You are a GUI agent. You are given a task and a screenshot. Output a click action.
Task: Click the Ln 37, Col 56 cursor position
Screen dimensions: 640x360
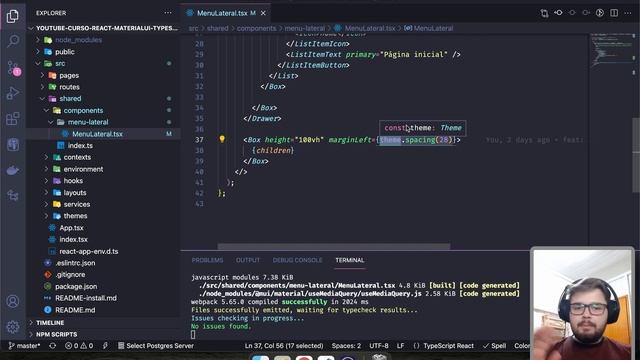(x=284, y=346)
